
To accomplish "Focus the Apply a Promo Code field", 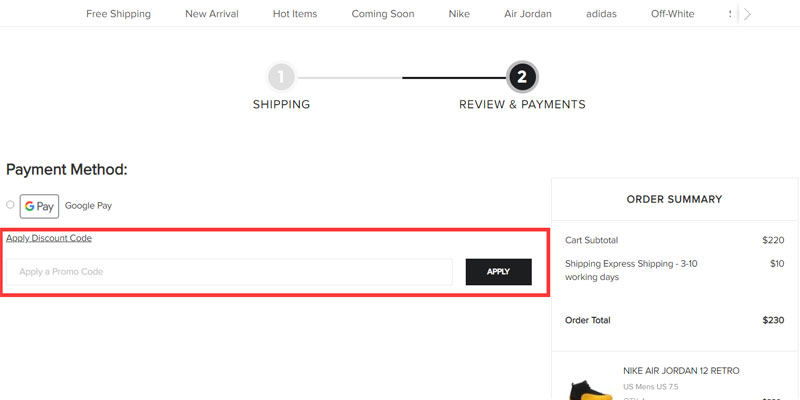I will click(x=230, y=272).
